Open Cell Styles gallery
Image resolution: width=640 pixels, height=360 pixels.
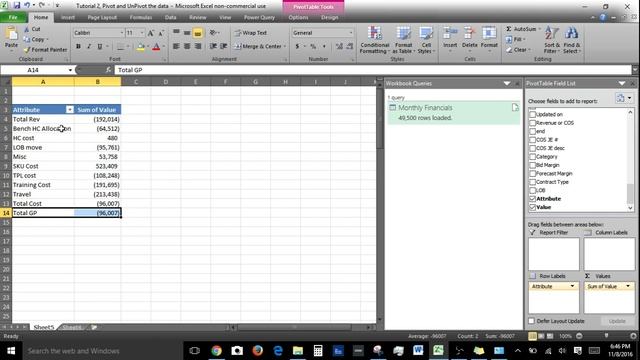pos(426,40)
